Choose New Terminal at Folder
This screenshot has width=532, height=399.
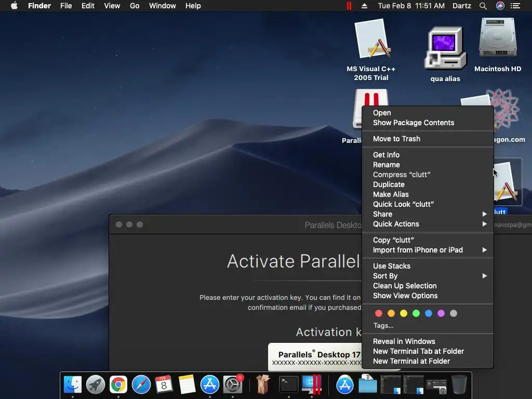pyautogui.click(x=428, y=362)
